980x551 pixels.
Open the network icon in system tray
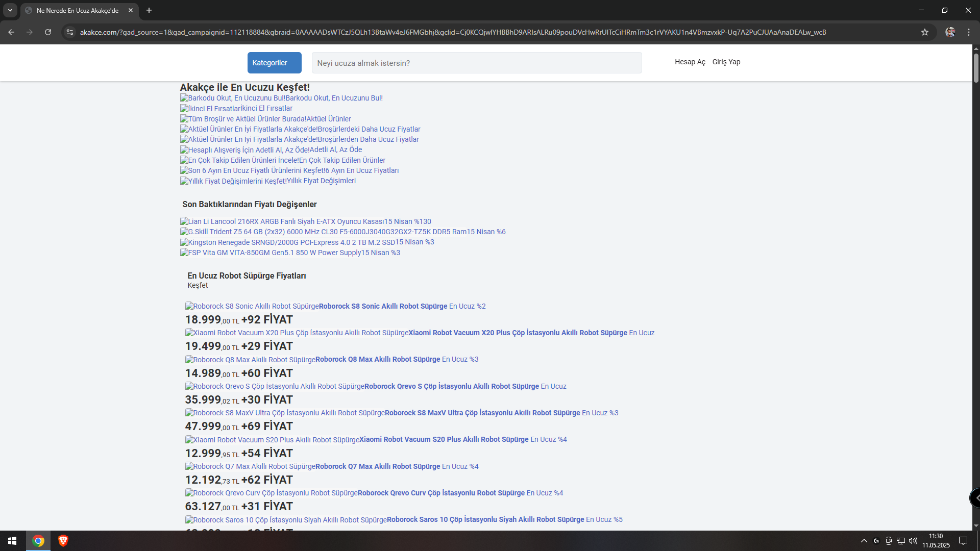(901, 541)
